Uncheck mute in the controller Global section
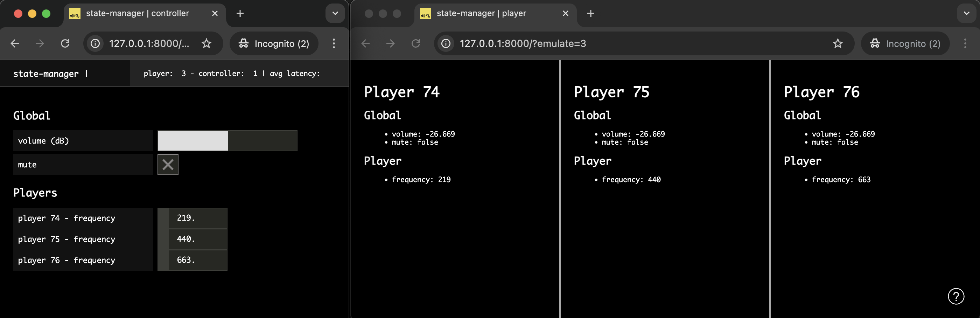Image resolution: width=980 pixels, height=318 pixels. coord(168,164)
